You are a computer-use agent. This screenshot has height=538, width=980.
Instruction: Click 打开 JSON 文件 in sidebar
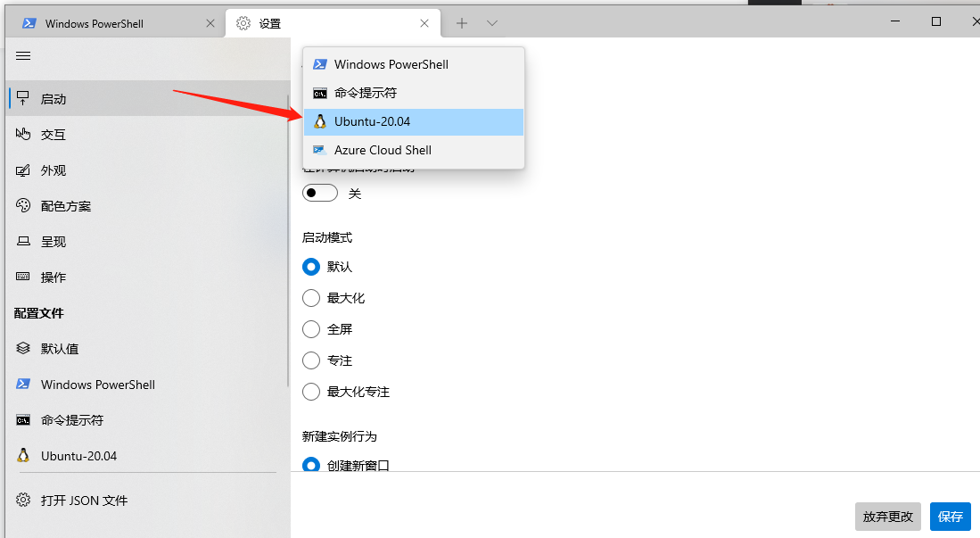(x=147, y=500)
